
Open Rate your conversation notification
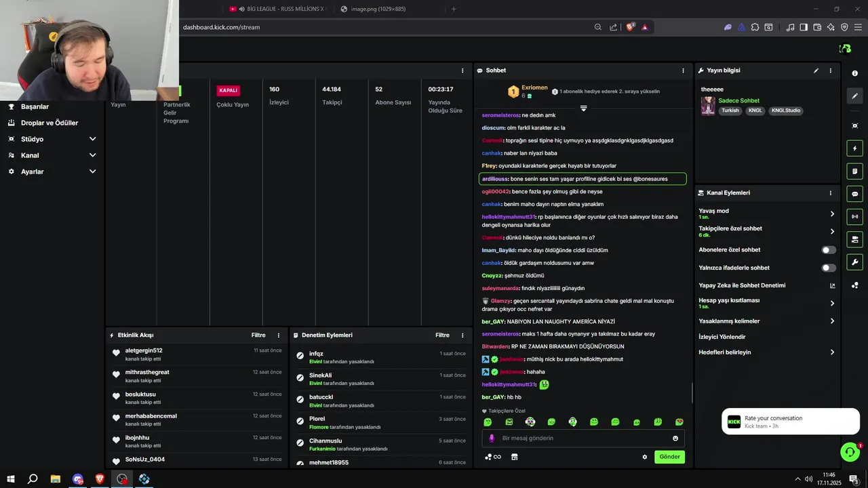[790, 422]
